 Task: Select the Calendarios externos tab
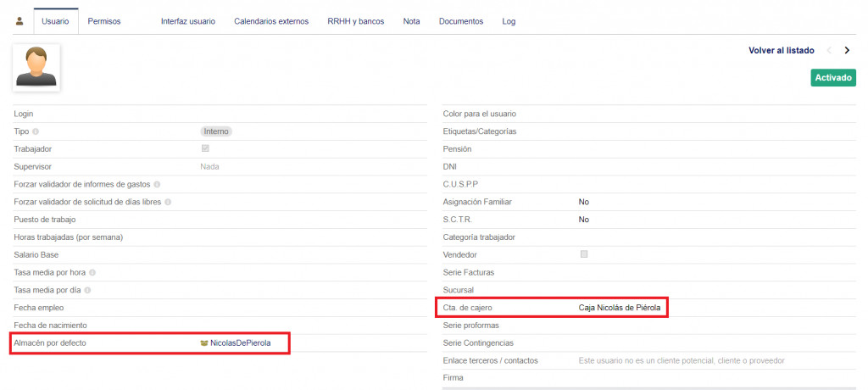coord(271,21)
